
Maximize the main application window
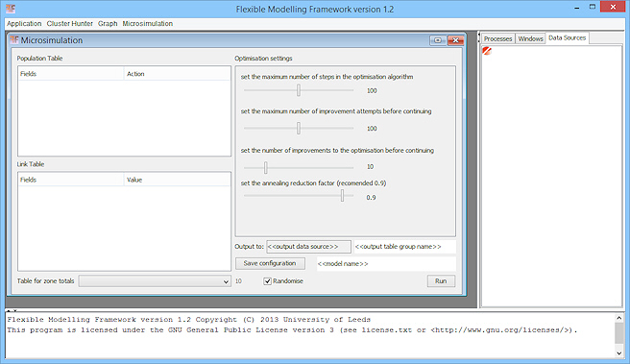tap(593, 7)
